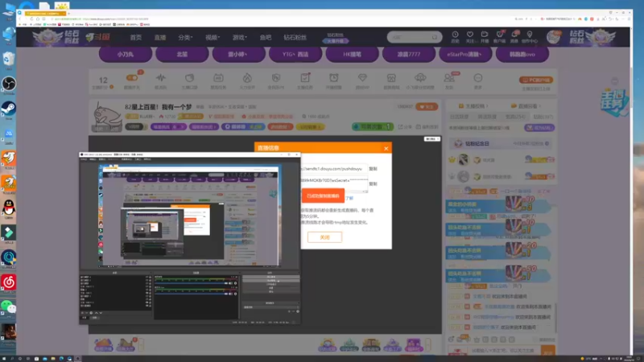Click the user avatar in header
Image resolution: width=644 pixels, height=362 pixels.
pyautogui.click(x=554, y=37)
